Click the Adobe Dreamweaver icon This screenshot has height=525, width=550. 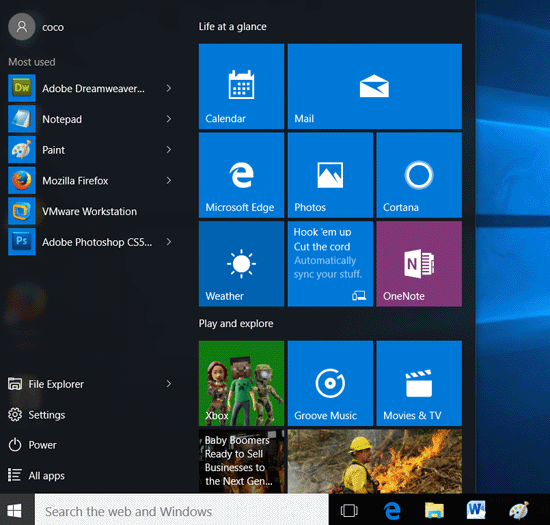click(x=22, y=88)
